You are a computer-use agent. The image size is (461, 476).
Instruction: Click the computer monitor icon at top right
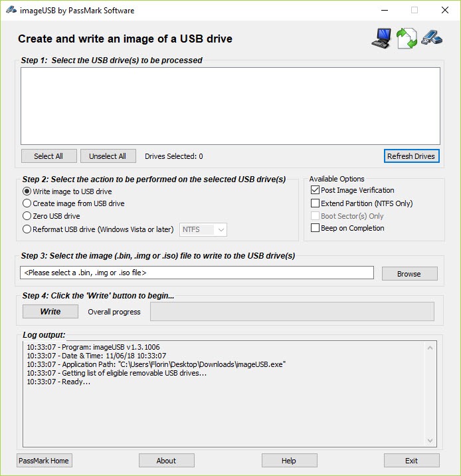381,38
